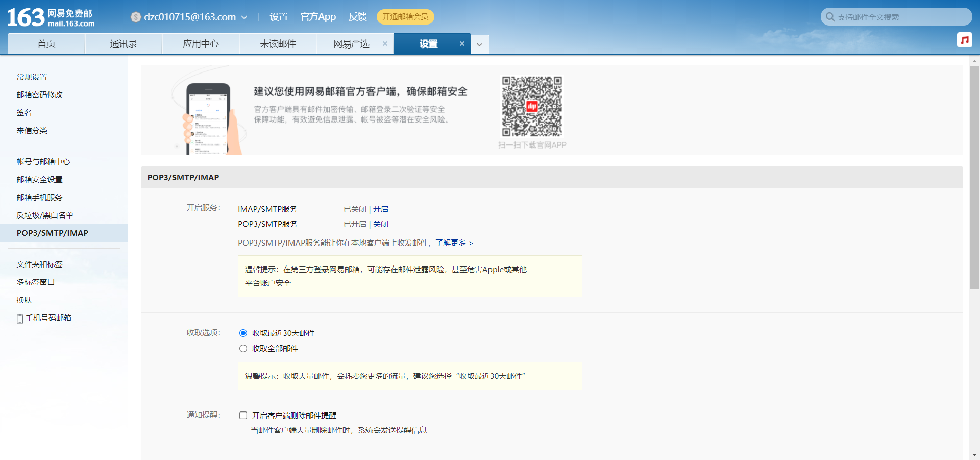Viewport: 980px width, 460px height.
Task: Expand the tab list dropdown chevron
Action: 480,44
